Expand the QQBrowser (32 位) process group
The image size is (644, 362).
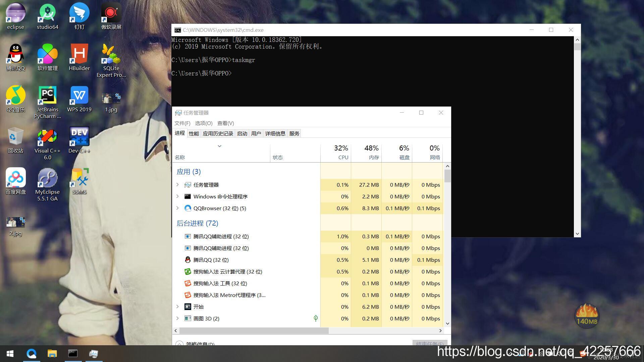click(177, 208)
